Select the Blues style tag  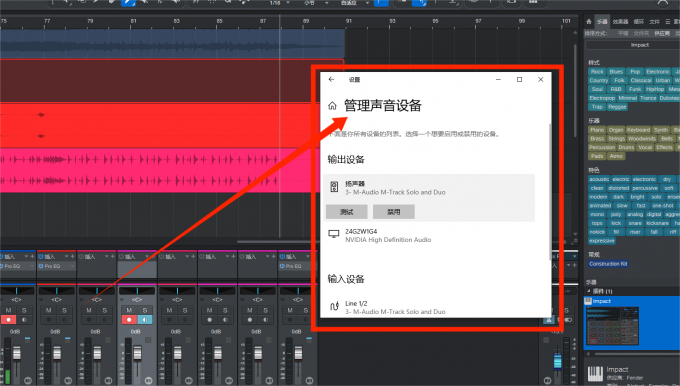pos(616,72)
